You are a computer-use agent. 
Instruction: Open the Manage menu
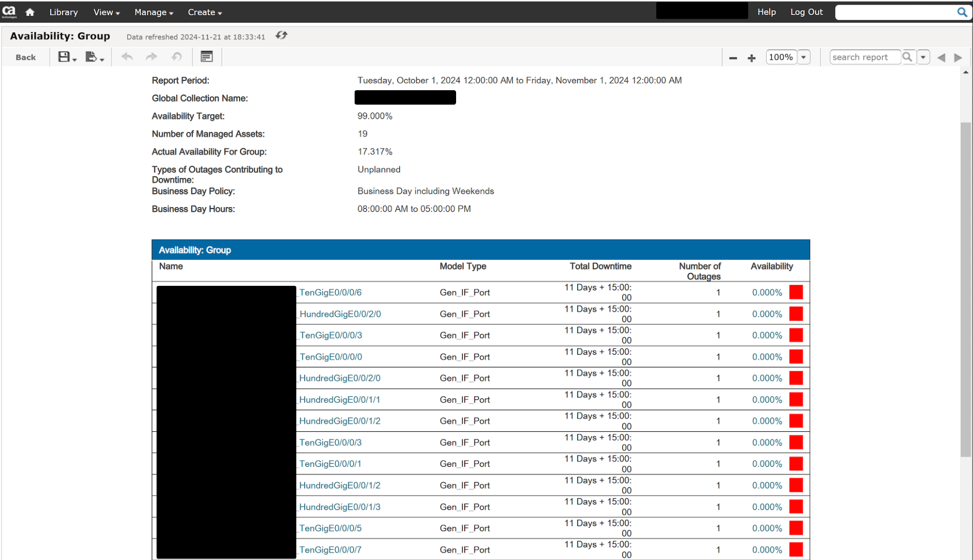154,12
